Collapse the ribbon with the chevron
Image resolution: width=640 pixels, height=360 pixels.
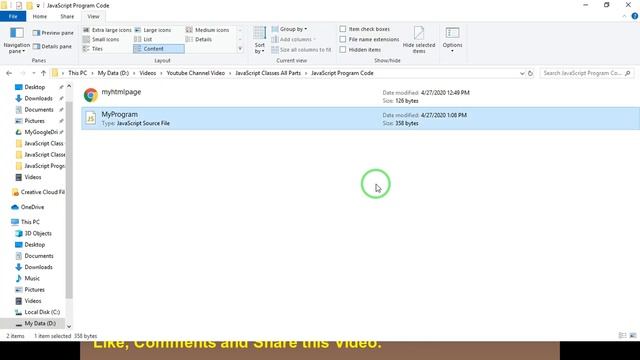coord(624,16)
